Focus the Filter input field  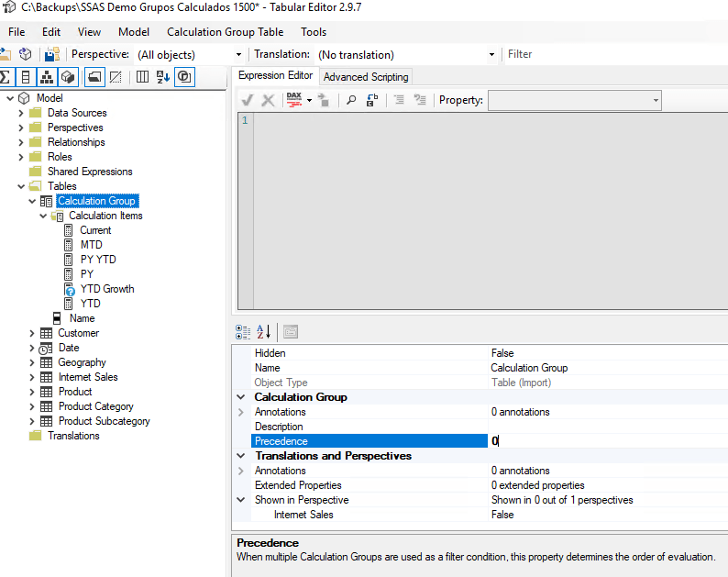click(616, 54)
